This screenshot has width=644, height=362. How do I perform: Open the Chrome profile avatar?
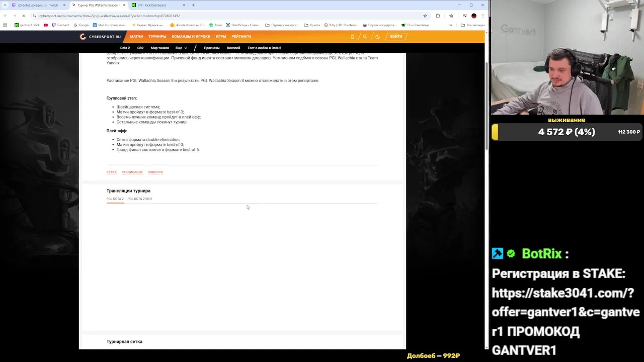(473, 16)
